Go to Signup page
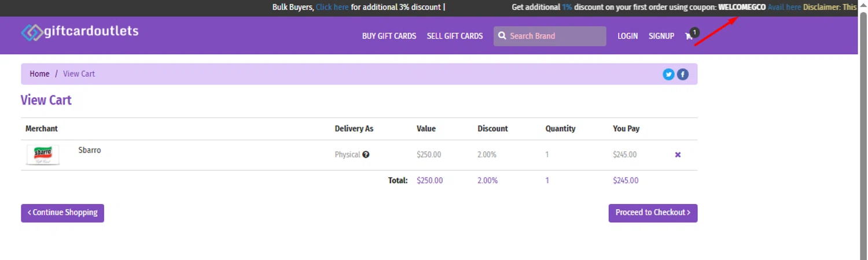 (661, 36)
